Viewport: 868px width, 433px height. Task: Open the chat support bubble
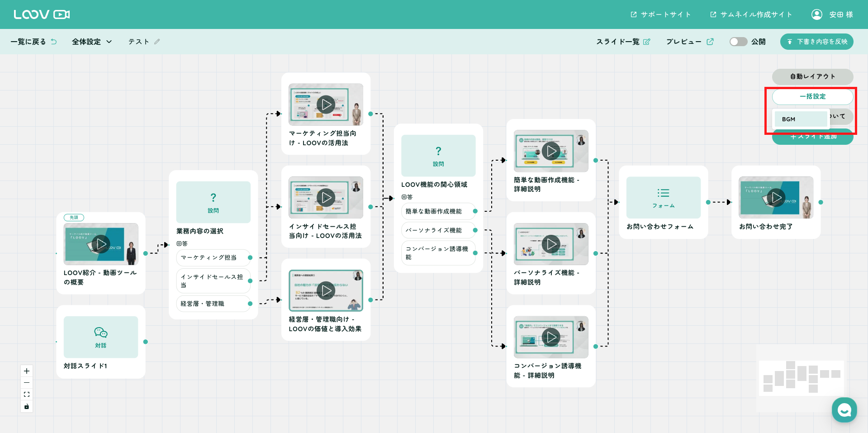[844, 410]
